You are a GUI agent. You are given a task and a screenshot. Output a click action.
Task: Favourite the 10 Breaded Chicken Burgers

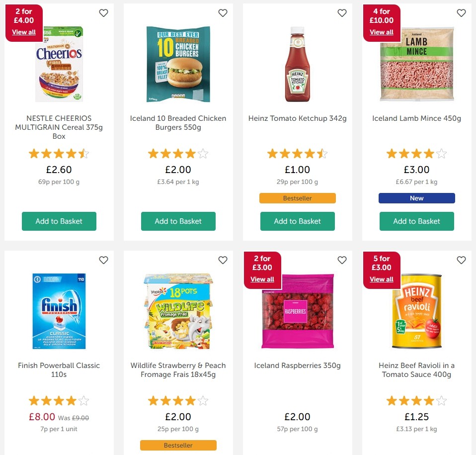click(x=223, y=13)
